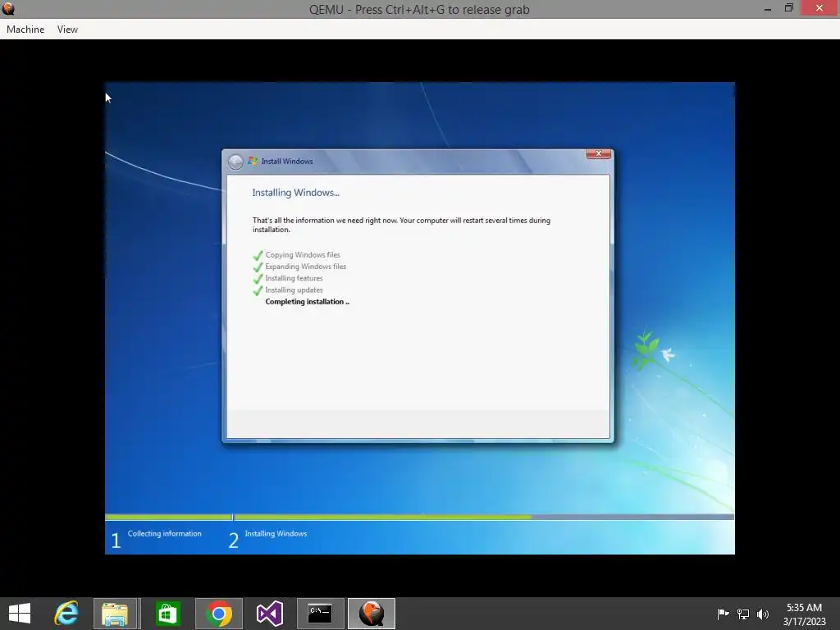Select the QEMU taskbar button

[x=372, y=614]
